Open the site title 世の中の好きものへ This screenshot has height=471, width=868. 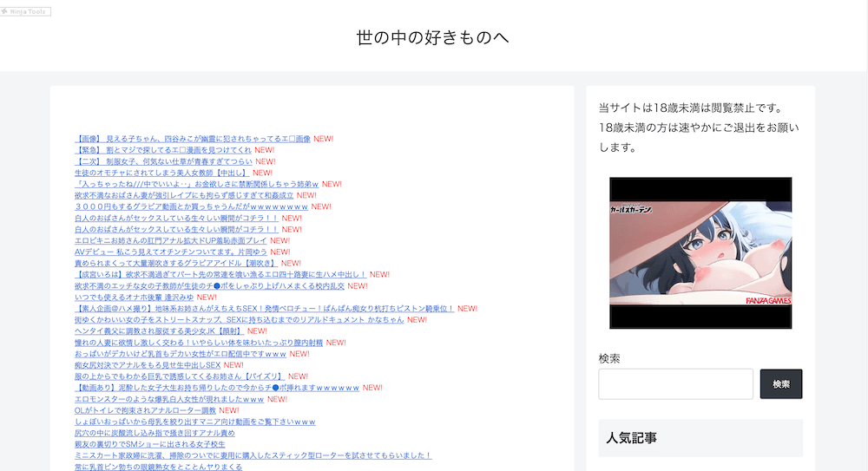[432, 37]
